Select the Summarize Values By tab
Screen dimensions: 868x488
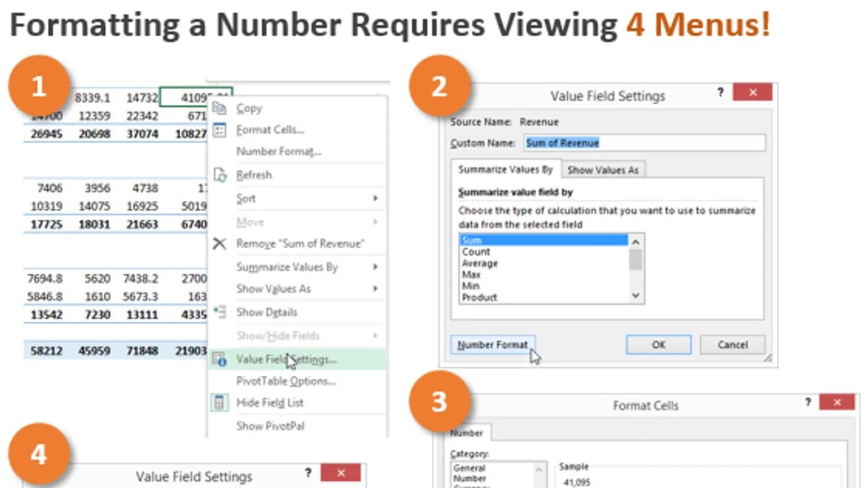click(x=506, y=169)
